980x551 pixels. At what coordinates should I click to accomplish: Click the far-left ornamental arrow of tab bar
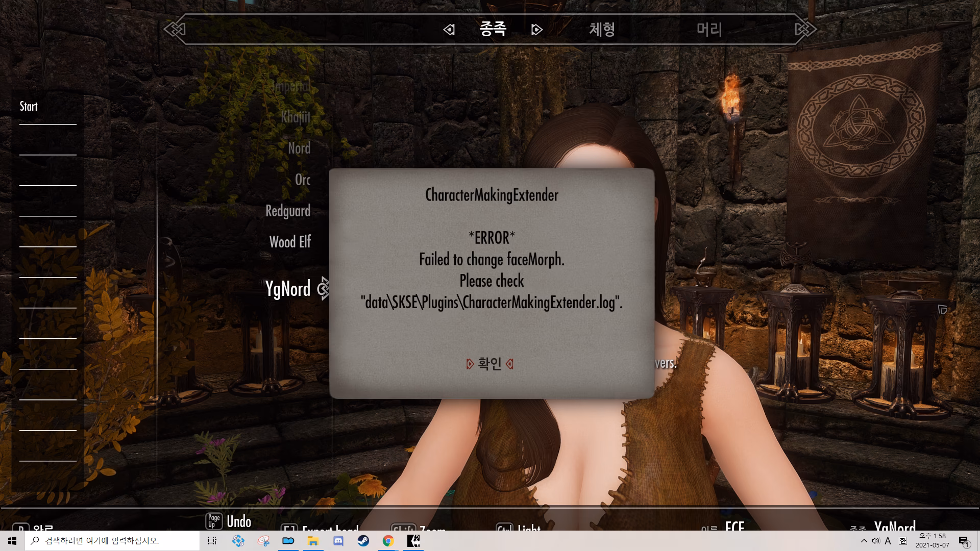[x=175, y=30]
